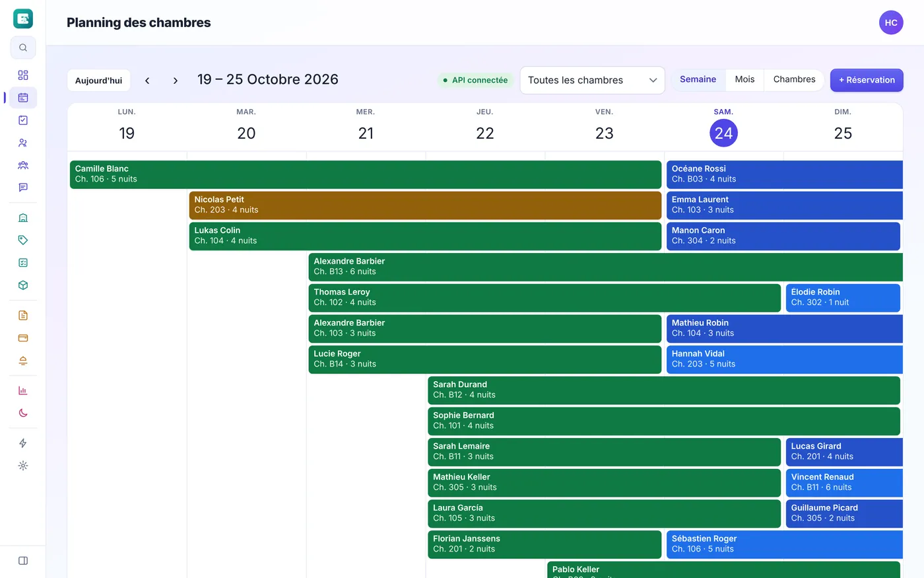Switch to the Chambres view tab
Image resolution: width=924 pixels, height=578 pixels.
794,79
